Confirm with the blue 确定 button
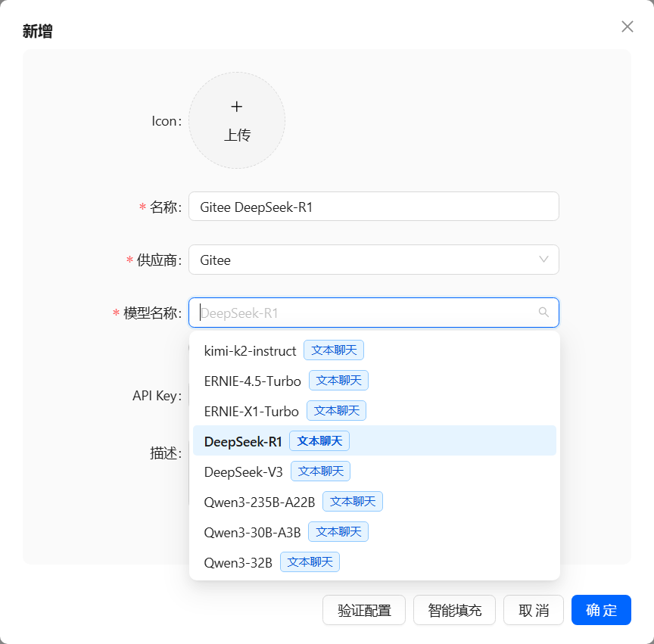Image resolution: width=654 pixels, height=644 pixels. click(x=601, y=610)
